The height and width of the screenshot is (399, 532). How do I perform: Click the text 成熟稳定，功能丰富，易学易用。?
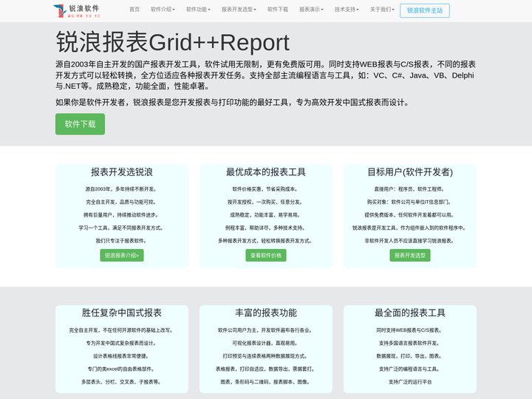point(266,215)
